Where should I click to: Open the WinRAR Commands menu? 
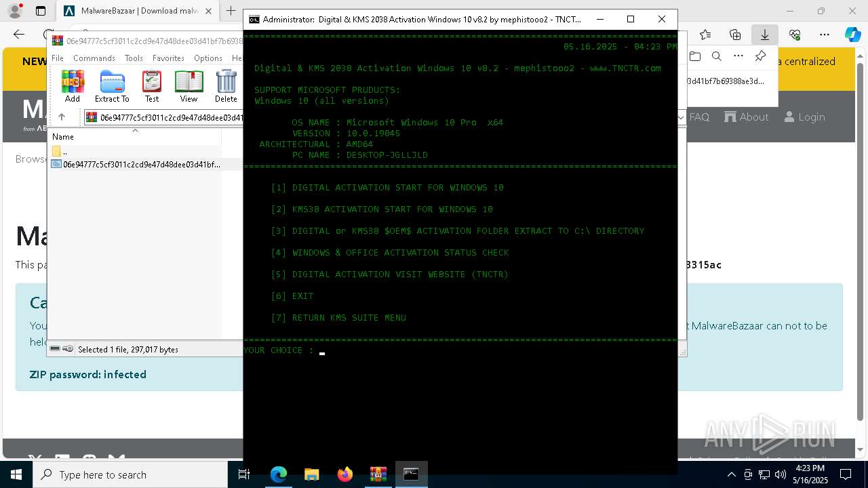click(x=94, y=58)
